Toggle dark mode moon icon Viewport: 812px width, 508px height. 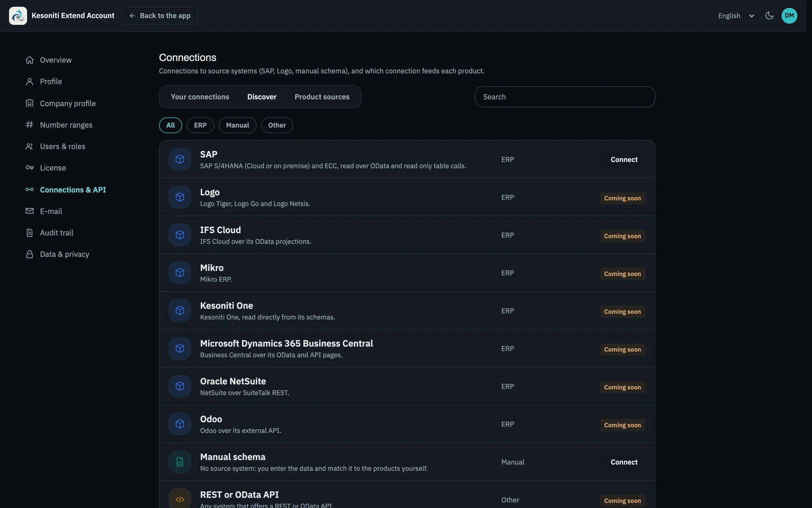point(769,16)
